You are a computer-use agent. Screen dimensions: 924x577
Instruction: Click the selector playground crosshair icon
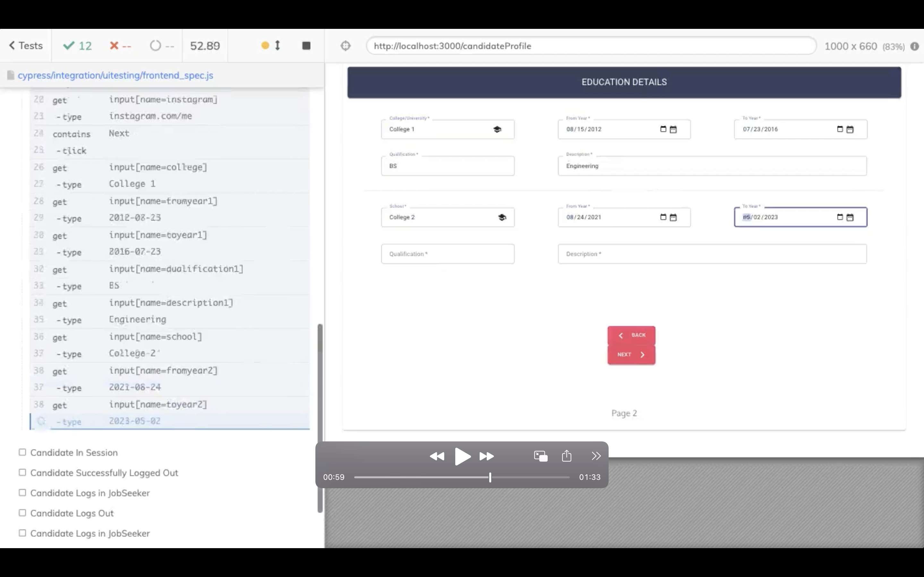click(x=345, y=46)
